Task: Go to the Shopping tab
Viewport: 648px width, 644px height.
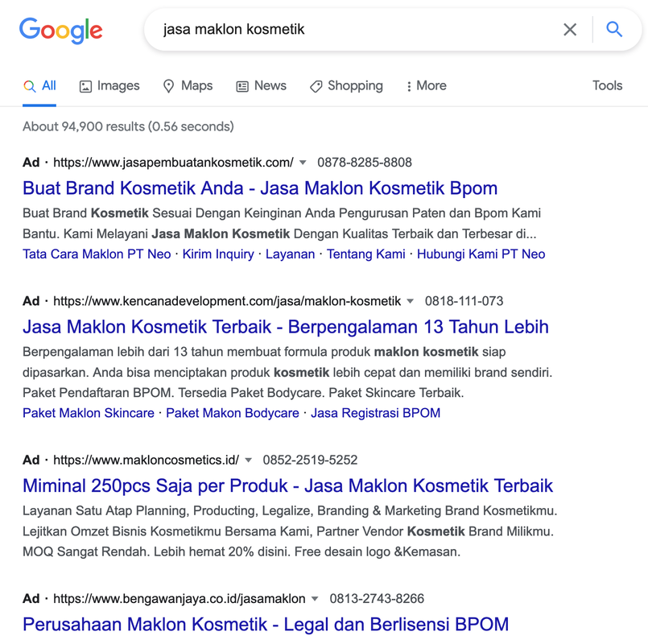Action: click(x=346, y=86)
